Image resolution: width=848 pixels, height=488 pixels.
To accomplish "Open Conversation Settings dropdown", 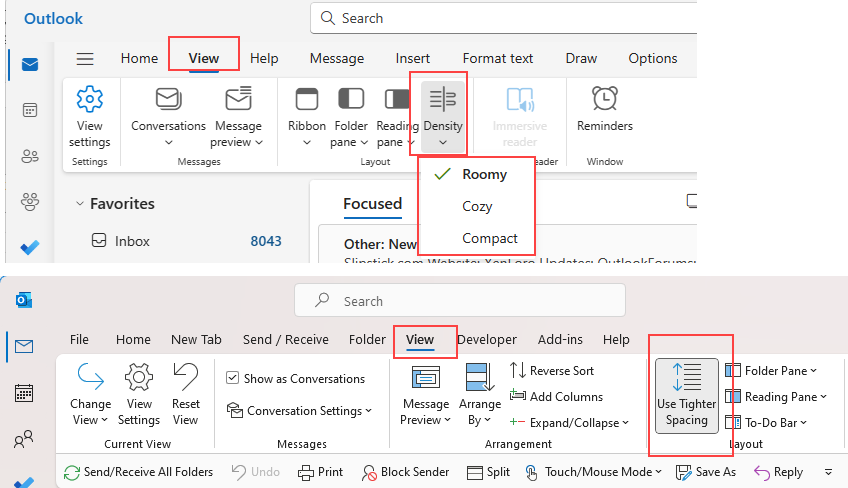I will click(300, 411).
